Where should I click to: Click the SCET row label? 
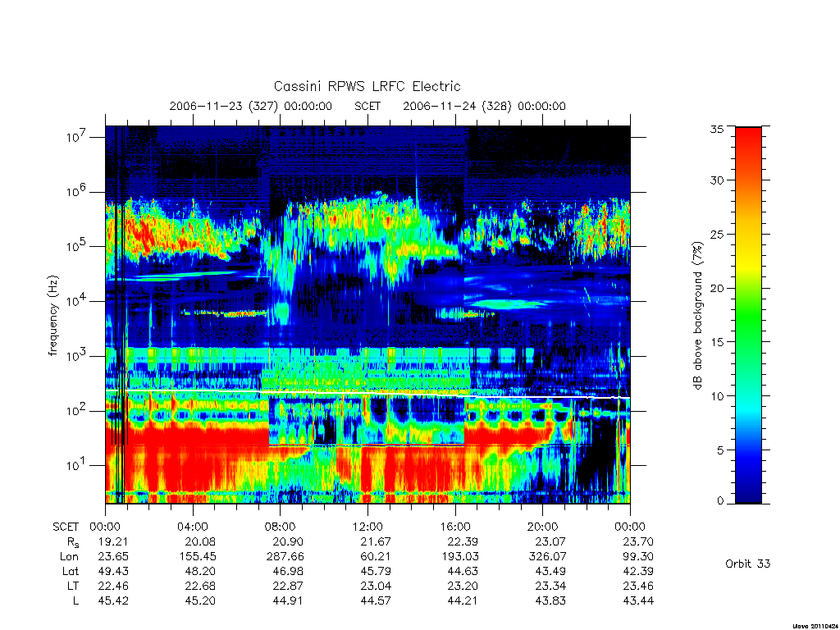pos(66,527)
